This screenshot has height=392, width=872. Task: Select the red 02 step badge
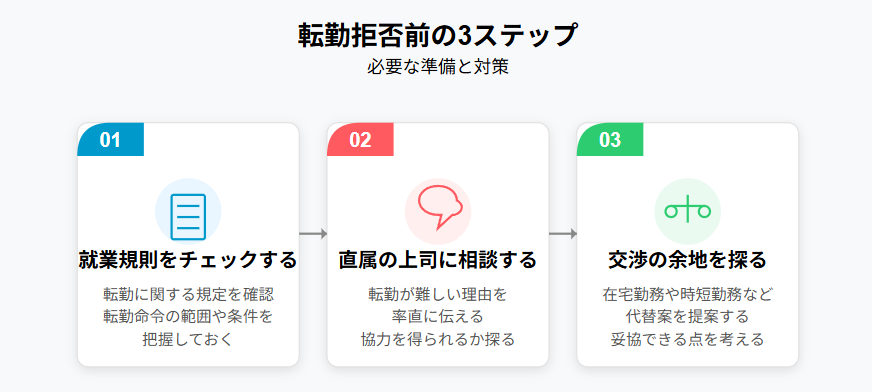tap(360, 140)
